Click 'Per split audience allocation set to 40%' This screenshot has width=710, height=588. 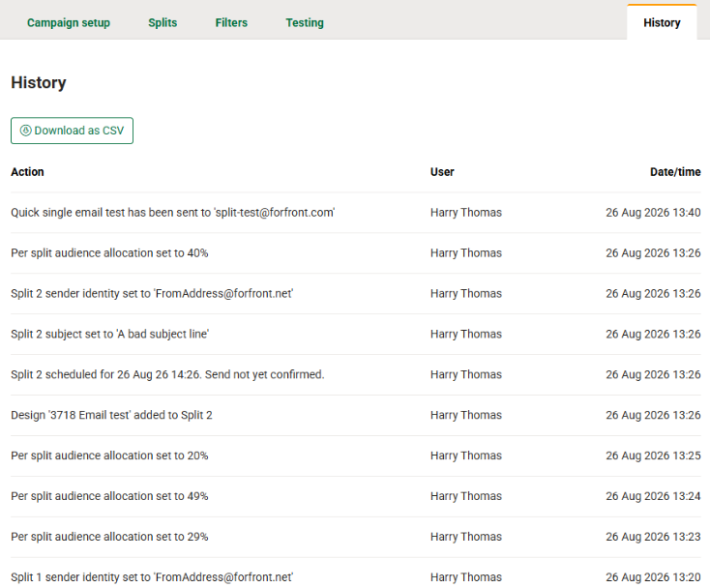click(109, 253)
